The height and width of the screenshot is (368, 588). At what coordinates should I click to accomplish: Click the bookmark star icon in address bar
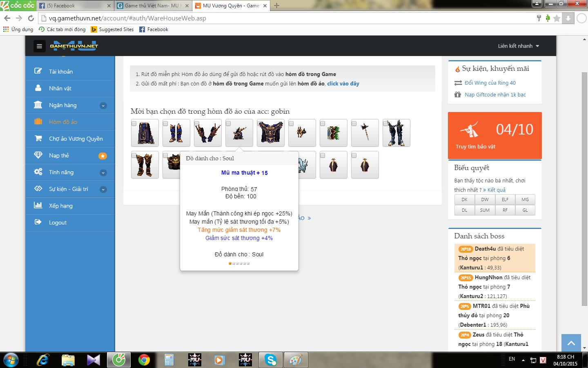557,18
